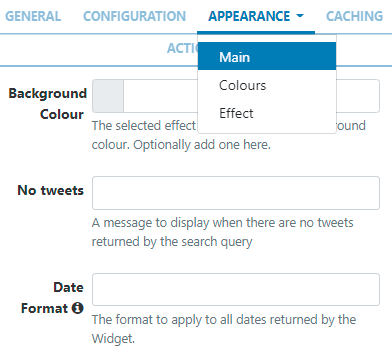Click the No tweets field label
This screenshot has height=362, width=392.
(50, 190)
